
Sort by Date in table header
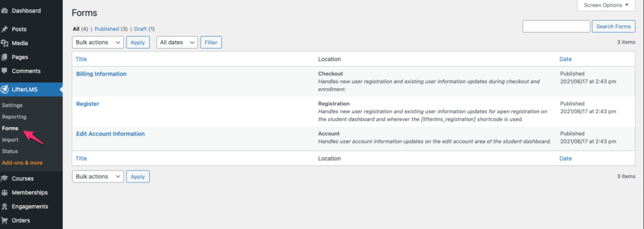tap(565, 59)
